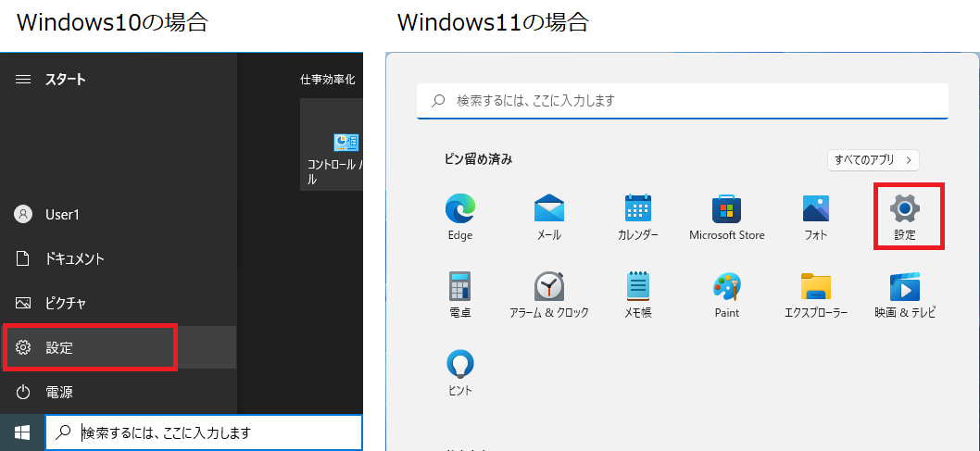Open the カレンダー app
The width and height of the screenshot is (980, 451).
point(637,217)
